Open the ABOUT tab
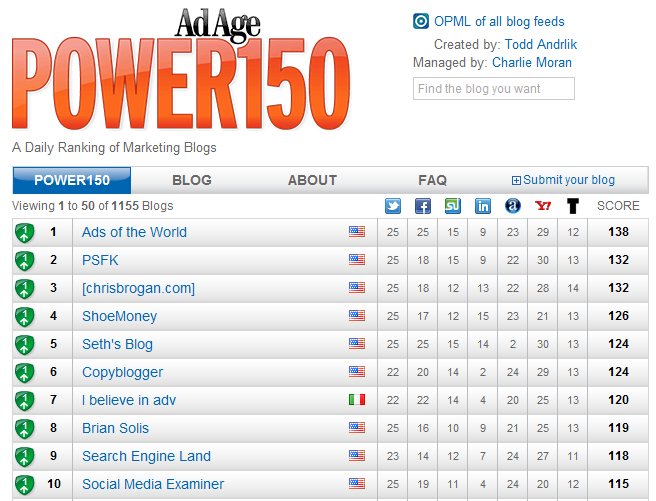The image size is (656, 501). pyautogui.click(x=312, y=180)
